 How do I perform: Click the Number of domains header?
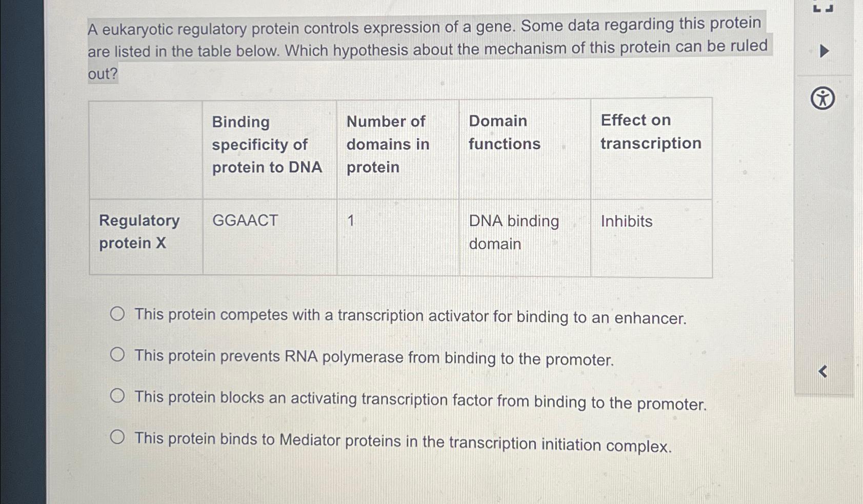[387, 144]
